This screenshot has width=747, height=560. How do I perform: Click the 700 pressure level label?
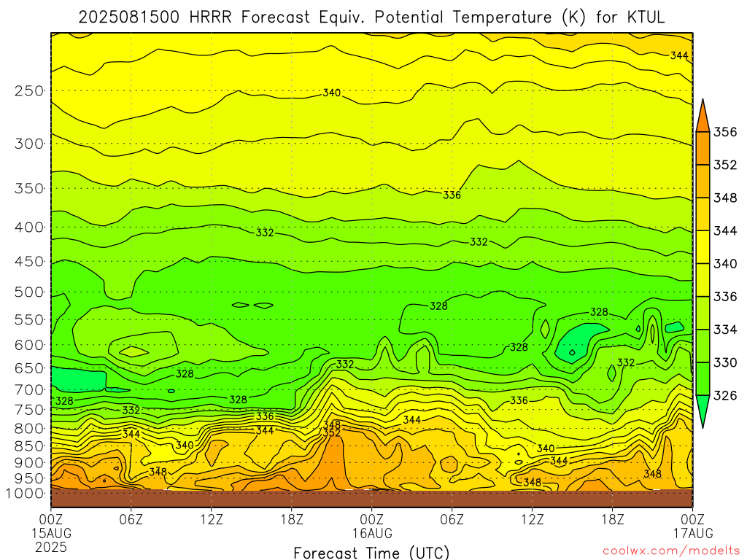pyautogui.click(x=29, y=389)
